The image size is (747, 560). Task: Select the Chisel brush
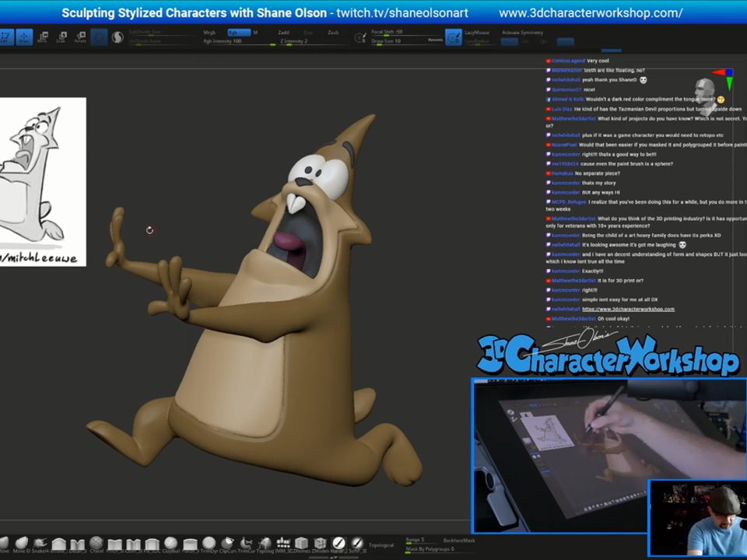click(x=96, y=543)
